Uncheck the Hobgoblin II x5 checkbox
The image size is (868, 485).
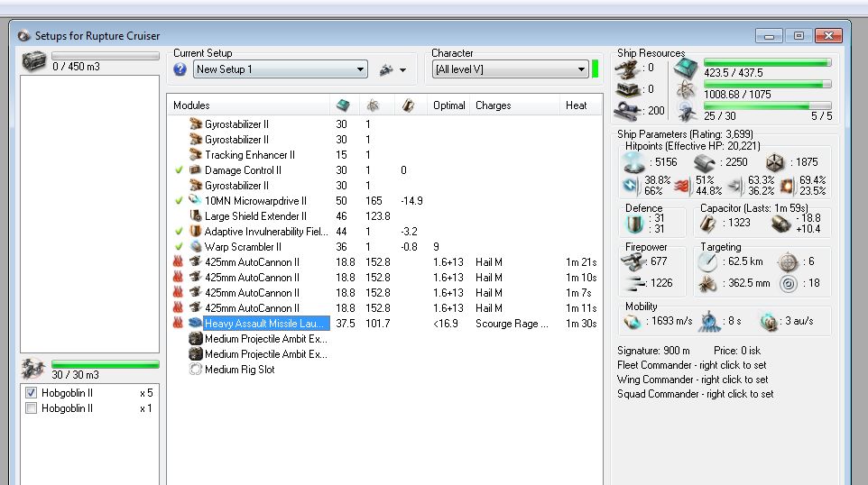pos(32,393)
